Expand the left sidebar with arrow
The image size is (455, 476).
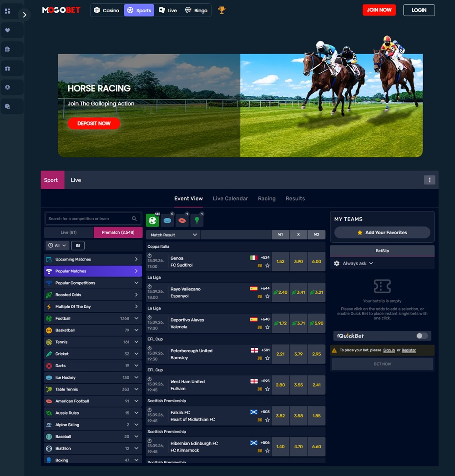pyautogui.click(x=24, y=15)
